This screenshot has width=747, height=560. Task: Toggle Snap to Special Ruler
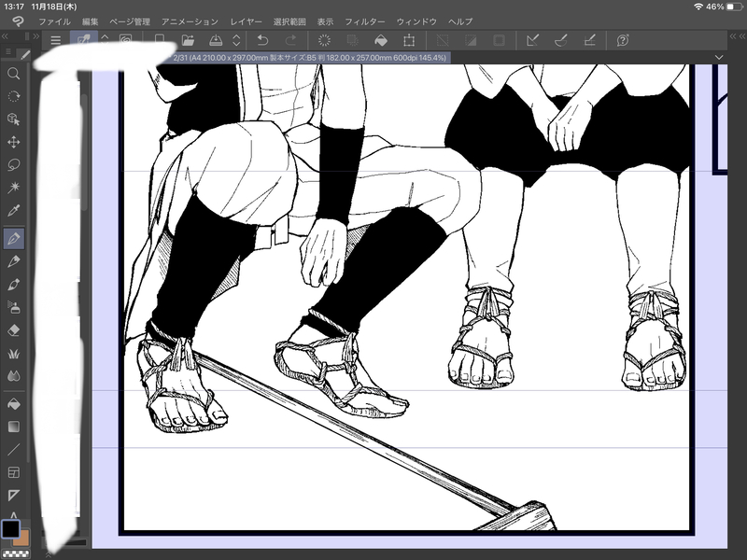pyautogui.click(x=561, y=40)
